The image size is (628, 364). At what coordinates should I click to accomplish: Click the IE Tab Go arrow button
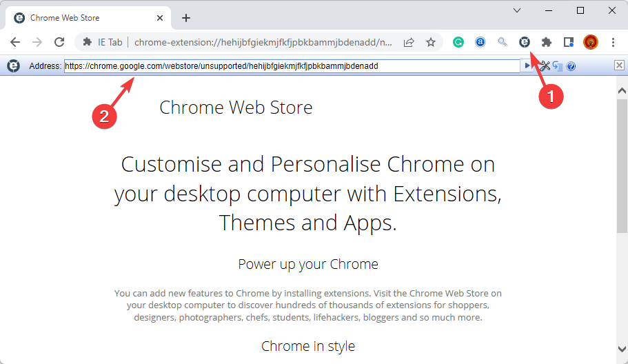(526, 65)
